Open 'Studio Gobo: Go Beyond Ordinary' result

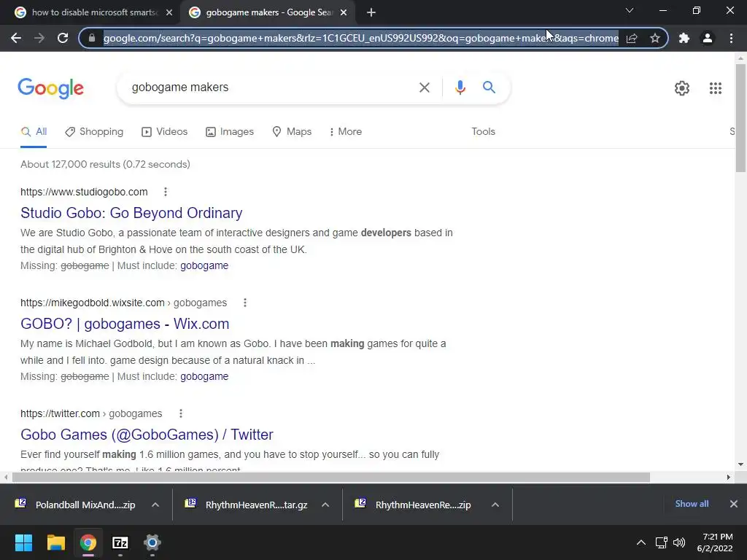click(131, 213)
